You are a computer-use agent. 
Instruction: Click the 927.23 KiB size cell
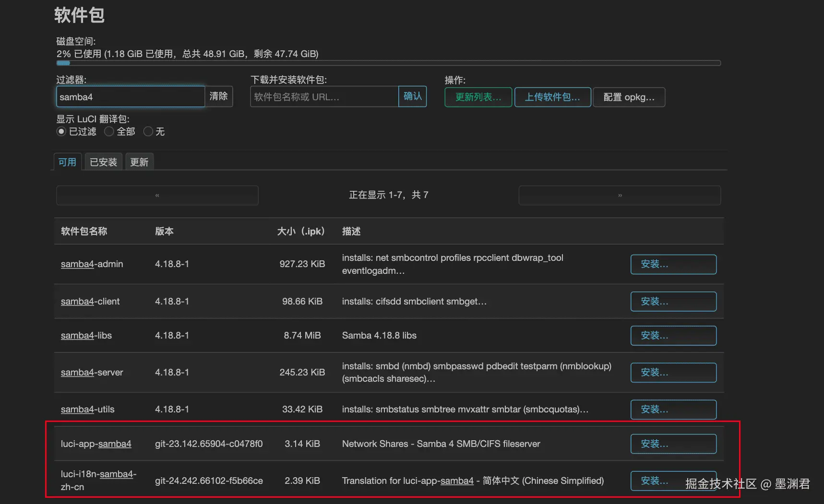point(302,264)
